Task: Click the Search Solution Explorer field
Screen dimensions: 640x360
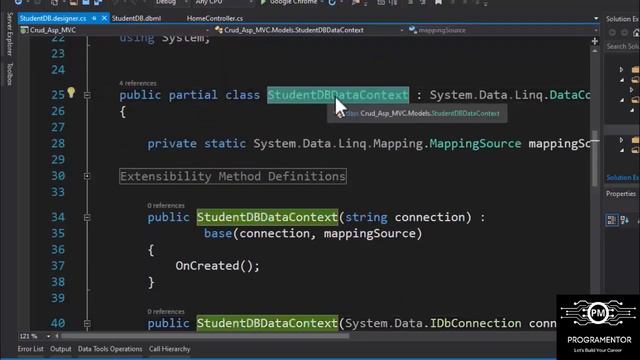Action: pyautogui.click(x=622, y=47)
